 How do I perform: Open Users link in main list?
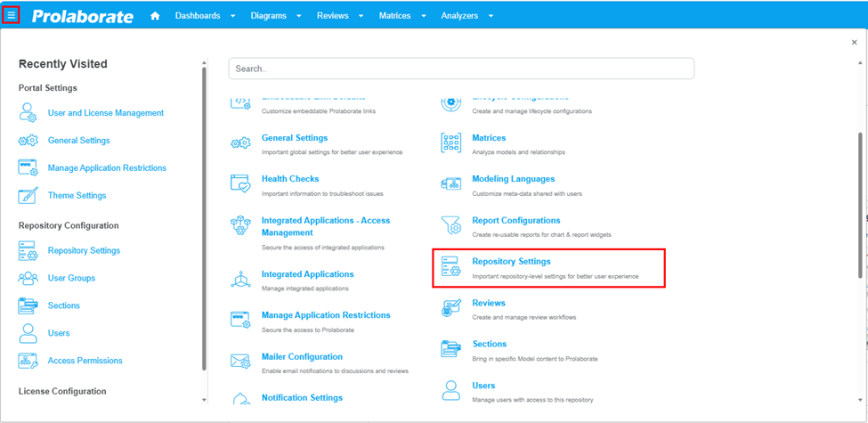tap(483, 386)
